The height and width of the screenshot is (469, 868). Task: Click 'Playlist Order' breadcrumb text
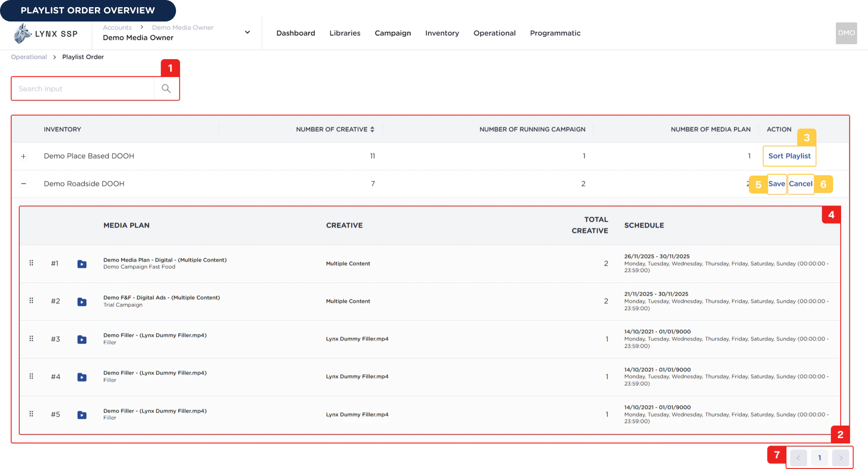[83, 57]
